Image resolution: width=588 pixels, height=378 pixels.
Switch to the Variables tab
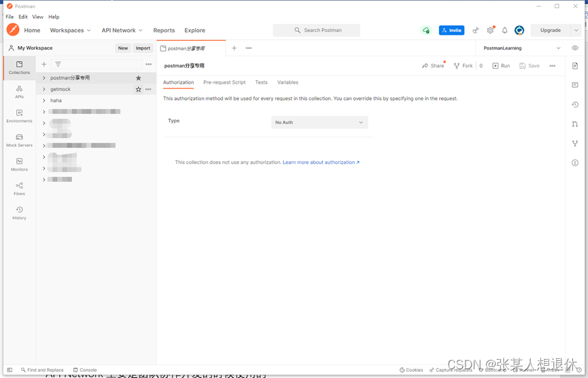(288, 82)
